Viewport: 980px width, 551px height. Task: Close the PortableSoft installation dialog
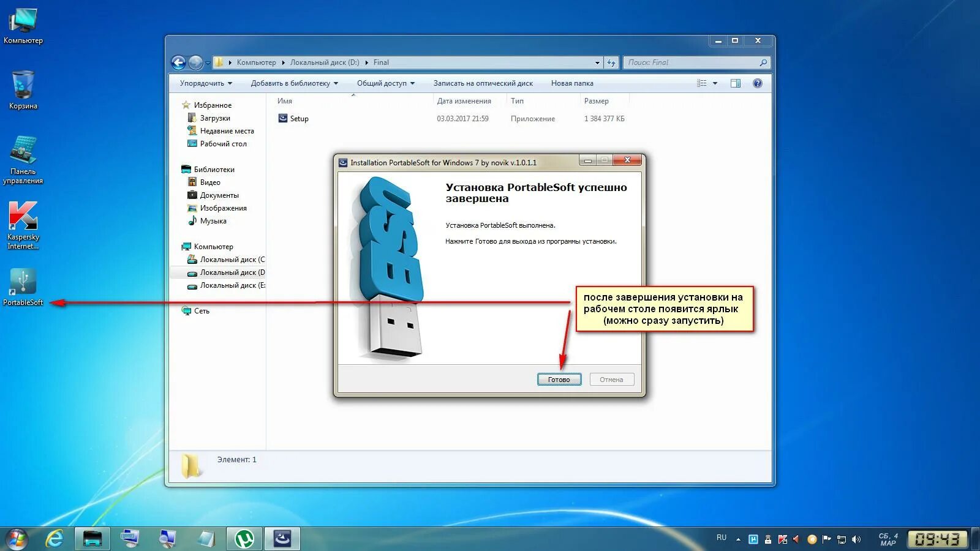click(627, 160)
